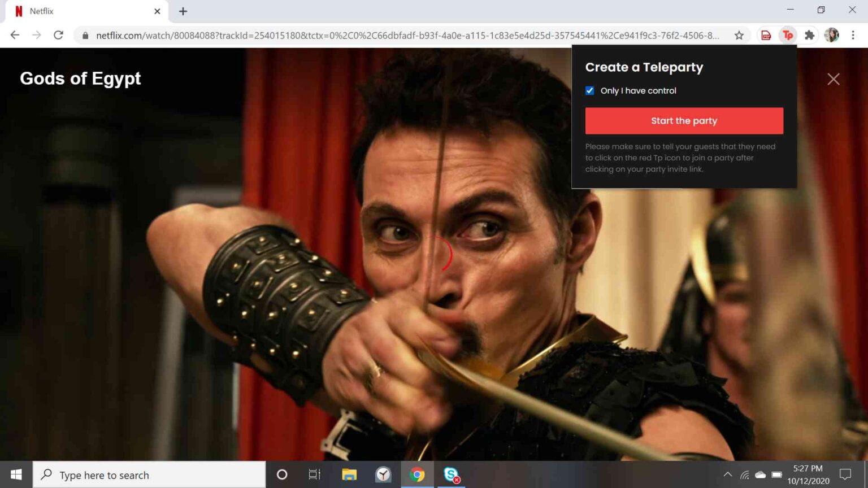868x488 pixels.
Task: Click Start the party button
Action: (x=684, y=121)
